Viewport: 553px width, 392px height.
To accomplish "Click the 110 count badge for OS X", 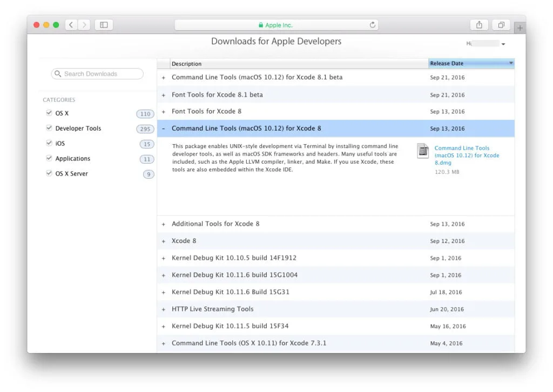I will pyautogui.click(x=145, y=114).
